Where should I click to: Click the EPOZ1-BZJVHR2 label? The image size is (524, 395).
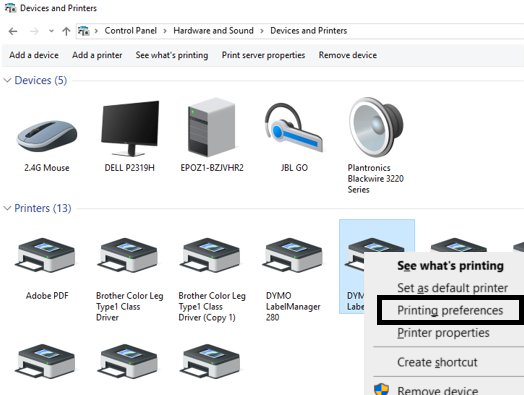[x=212, y=168]
